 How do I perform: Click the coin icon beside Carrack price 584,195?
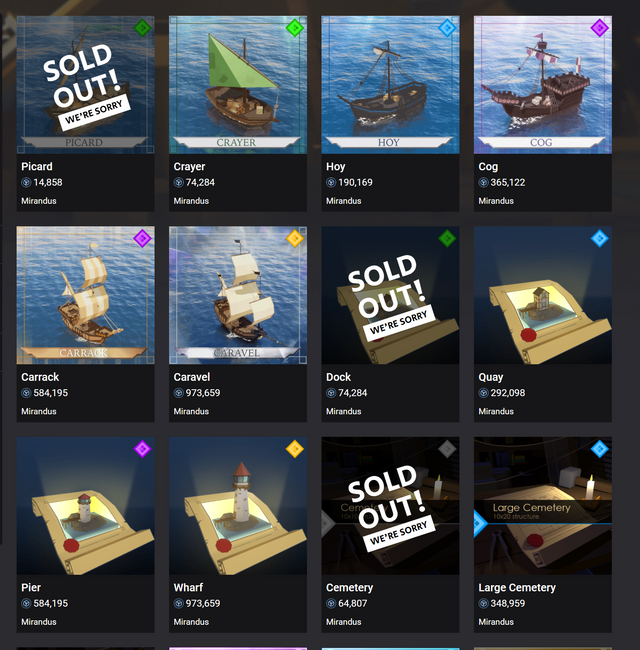(26, 393)
